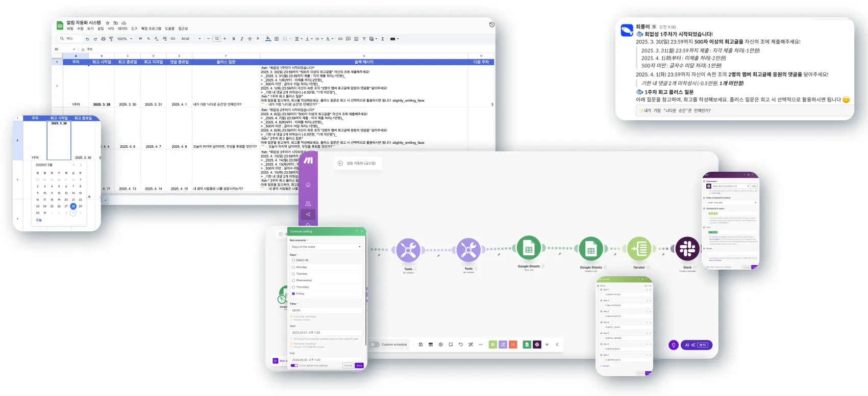The height and width of the screenshot is (396, 868).
Task: Open the Run scenario Days of the week dropdown
Action: 326,247
